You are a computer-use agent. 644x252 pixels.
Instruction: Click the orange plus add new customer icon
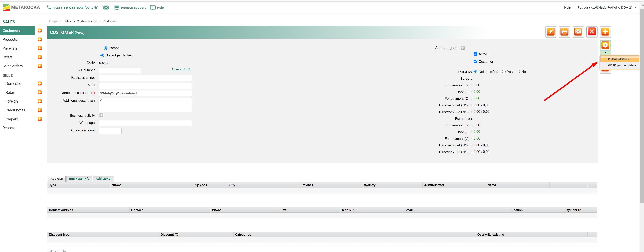(605, 32)
